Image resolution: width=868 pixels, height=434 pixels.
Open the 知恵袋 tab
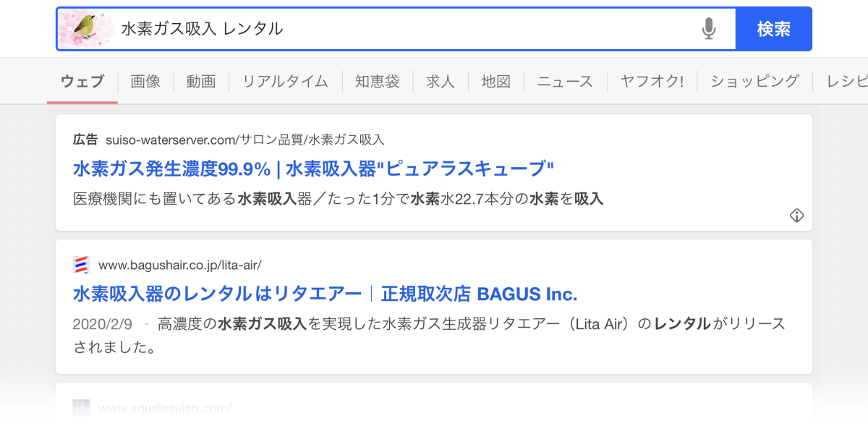pos(378,82)
